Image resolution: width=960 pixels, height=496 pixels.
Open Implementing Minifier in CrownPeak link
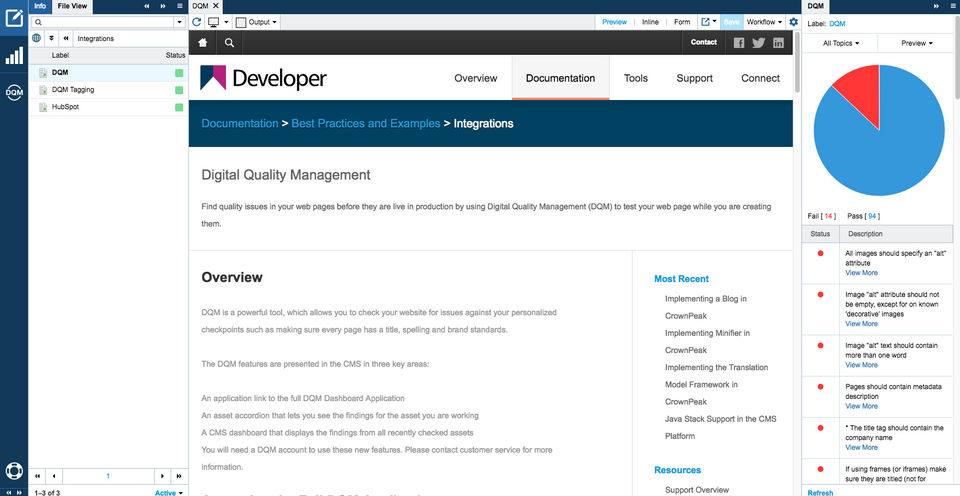pyautogui.click(x=707, y=342)
